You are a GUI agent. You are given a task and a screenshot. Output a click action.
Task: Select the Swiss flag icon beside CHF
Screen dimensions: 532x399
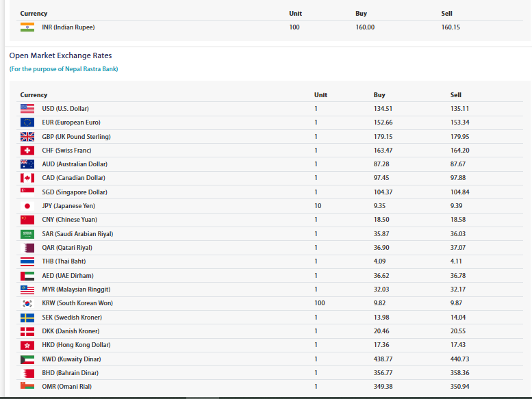(x=27, y=150)
